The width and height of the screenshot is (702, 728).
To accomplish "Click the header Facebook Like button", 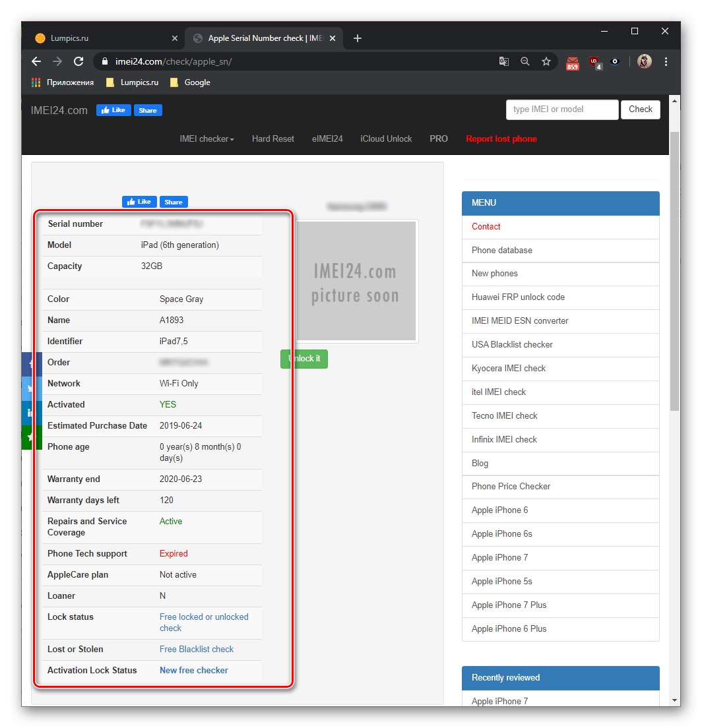I will [113, 111].
